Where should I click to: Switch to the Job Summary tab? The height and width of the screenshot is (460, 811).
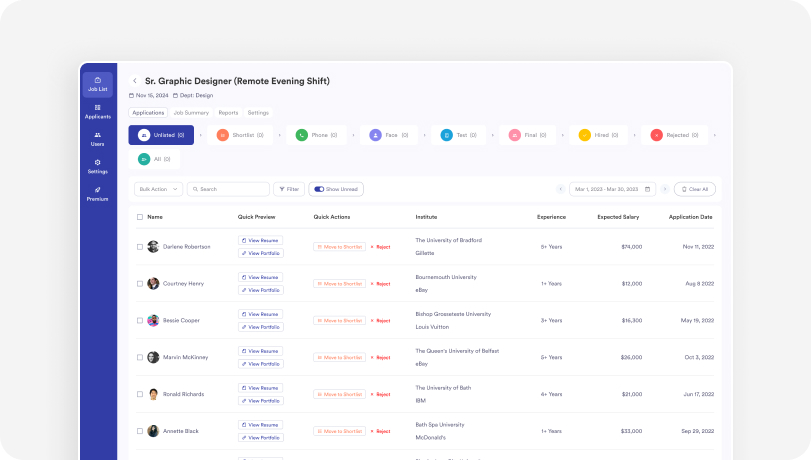click(x=191, y=113)
